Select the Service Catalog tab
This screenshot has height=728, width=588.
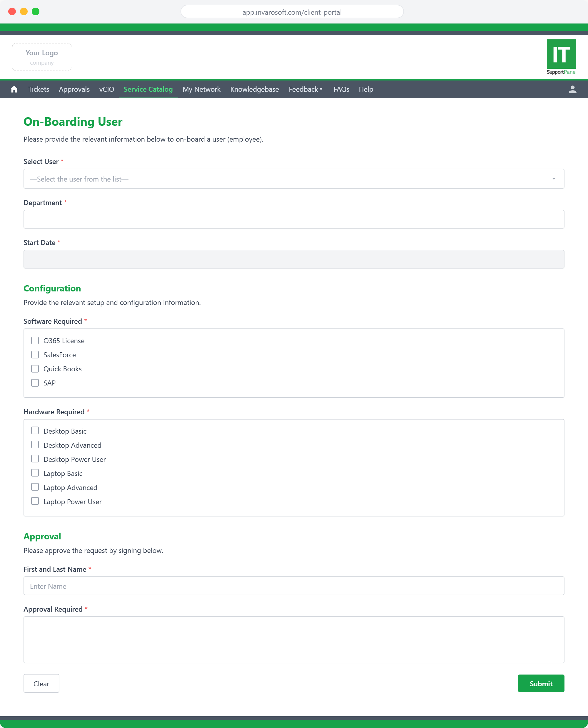point(148,89)
